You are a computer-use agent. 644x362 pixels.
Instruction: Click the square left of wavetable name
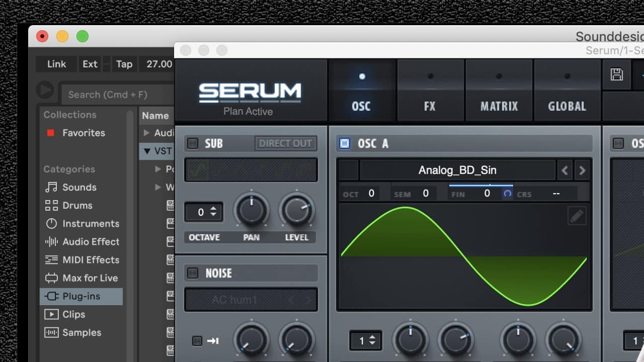[x=349, y=170]
